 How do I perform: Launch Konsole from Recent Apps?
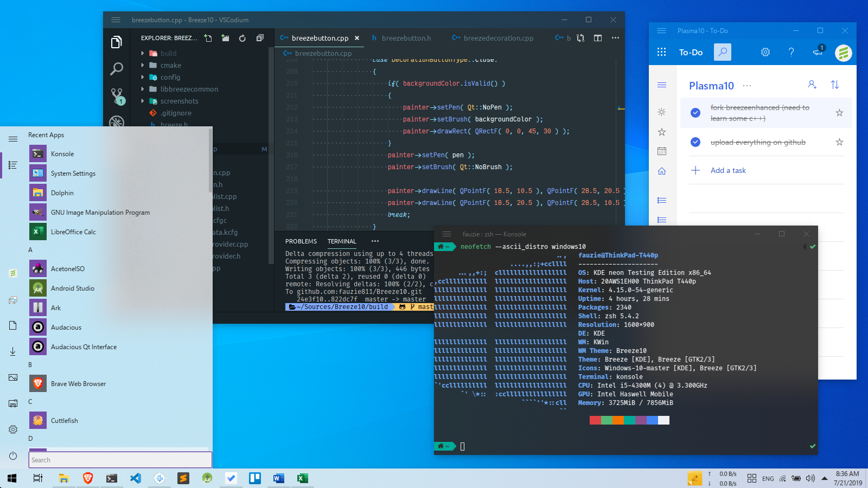click(x=118, y=154)
